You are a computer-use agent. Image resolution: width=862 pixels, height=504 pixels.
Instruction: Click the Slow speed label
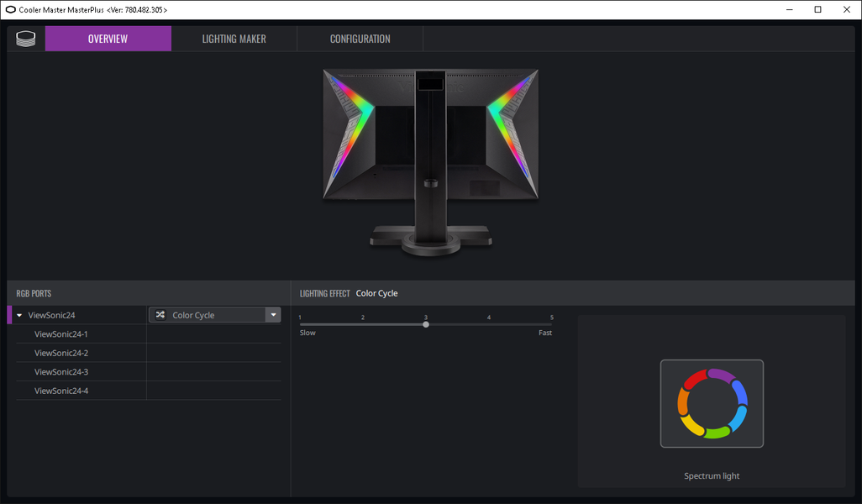(x=307, y=333)
